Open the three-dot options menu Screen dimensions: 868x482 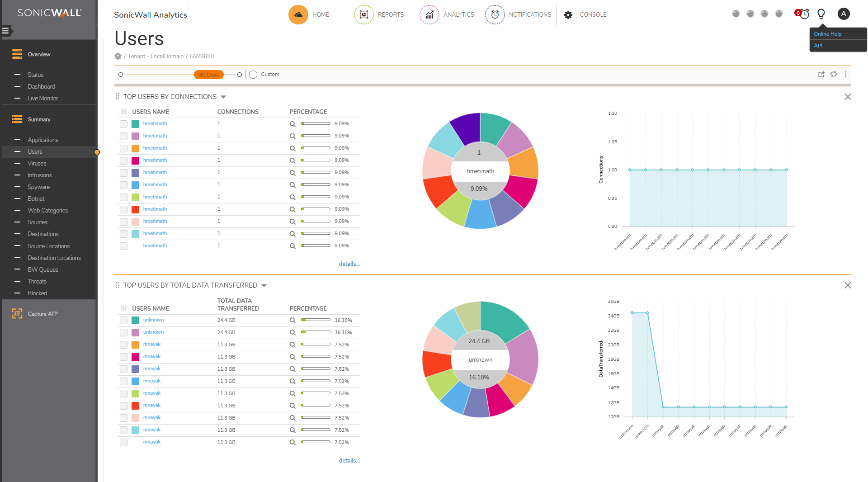[x=845, y=74]
